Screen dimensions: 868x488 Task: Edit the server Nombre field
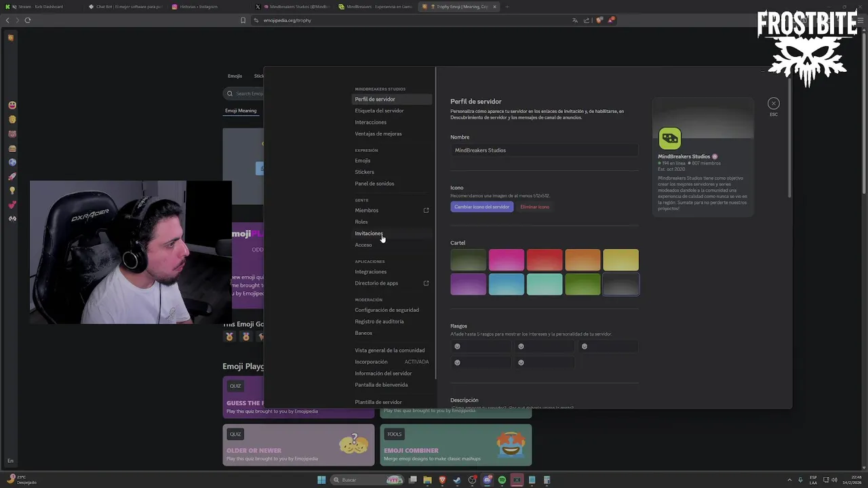[x=545, y=150]
